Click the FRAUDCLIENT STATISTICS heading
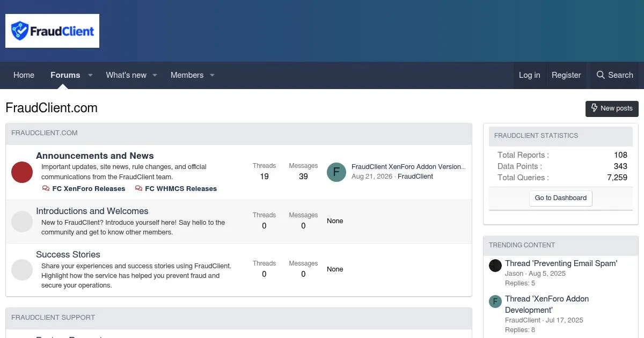The height and width of the screenshot is (338, 644). (x=536, y=136)
